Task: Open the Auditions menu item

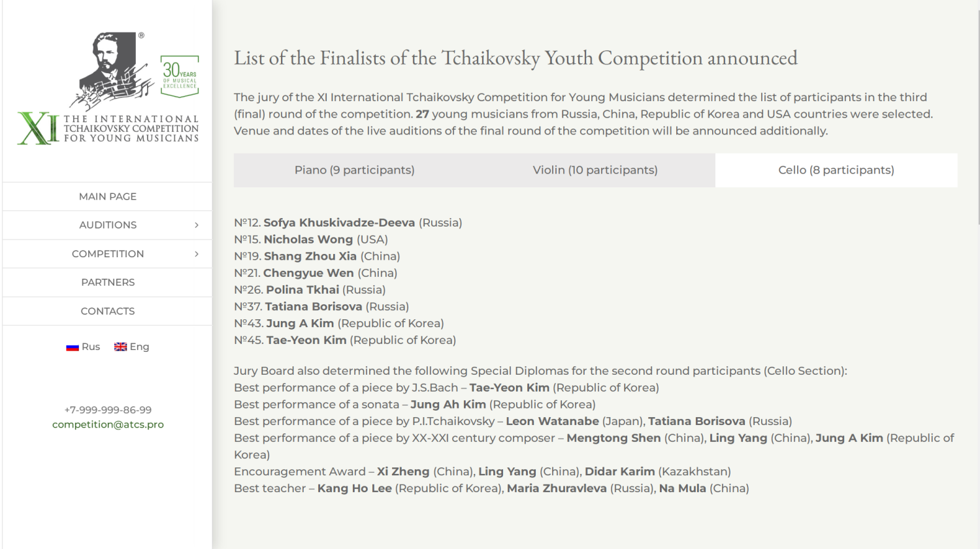Action: pos(108,225)
